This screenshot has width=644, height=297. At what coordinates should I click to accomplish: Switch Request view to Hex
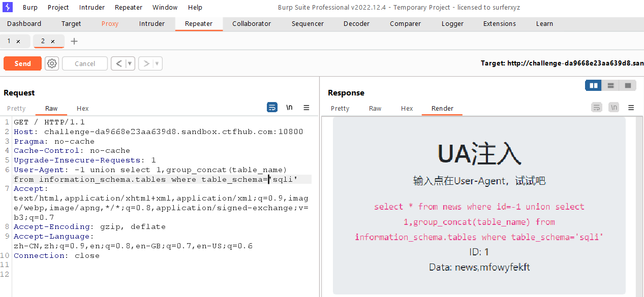(83, 108)
